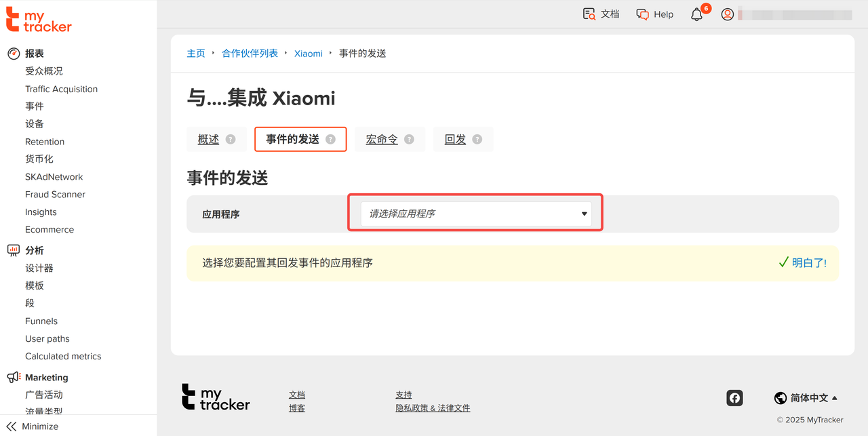Go to 合作伙伴列表 breadcrumb link

tap(250, 54)
